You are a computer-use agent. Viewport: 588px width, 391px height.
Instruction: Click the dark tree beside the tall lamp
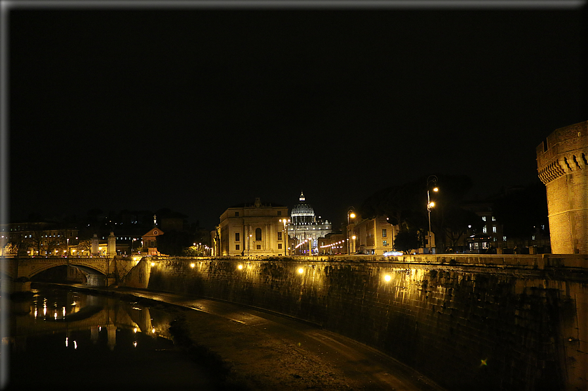click(406, 240)
